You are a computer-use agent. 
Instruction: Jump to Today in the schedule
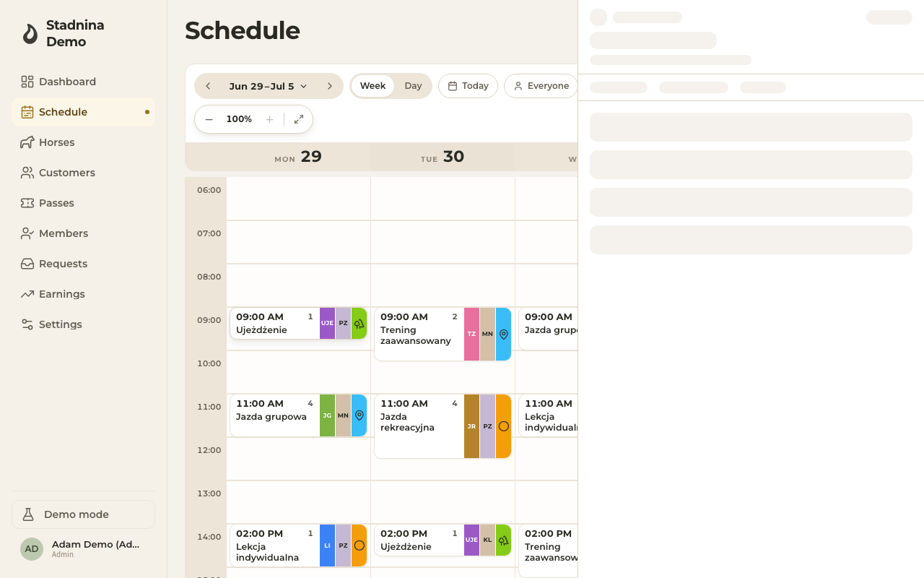coord(468,86)
